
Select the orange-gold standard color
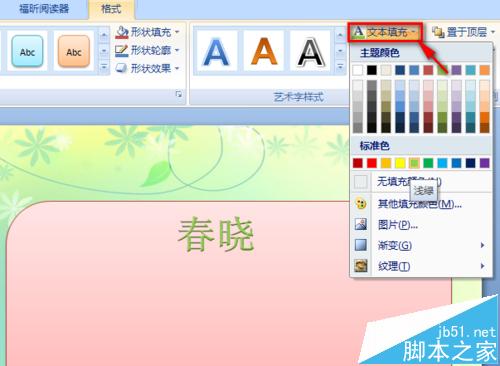[x=386, y=163]
